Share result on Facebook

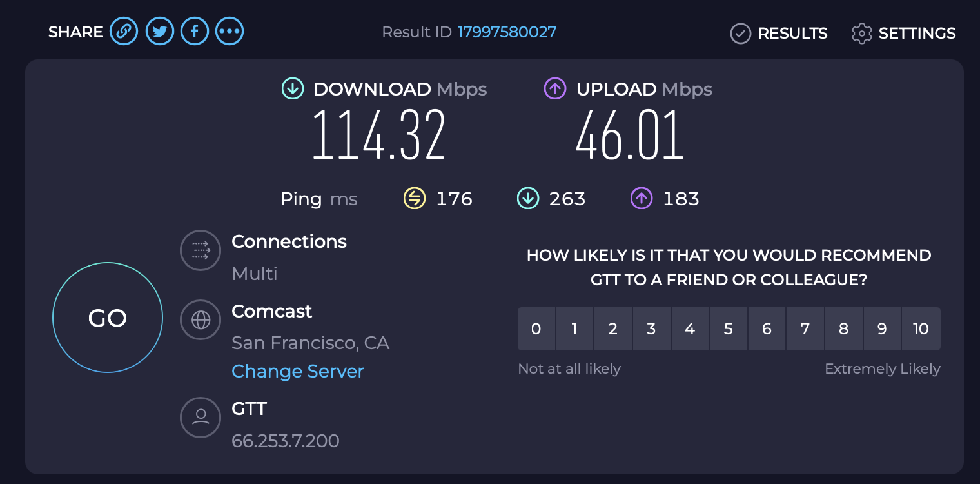[x=195, y=31]
